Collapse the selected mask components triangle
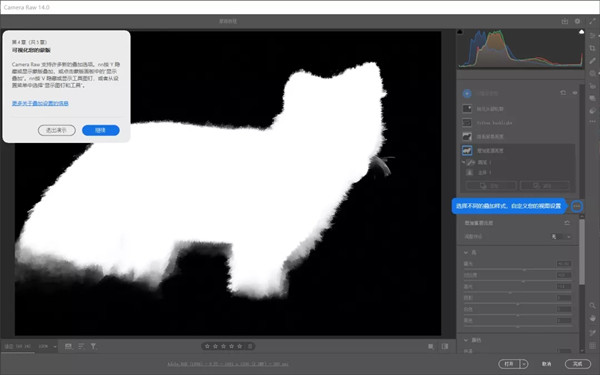Screen dimensions: 600x375 tap(463, 162)
